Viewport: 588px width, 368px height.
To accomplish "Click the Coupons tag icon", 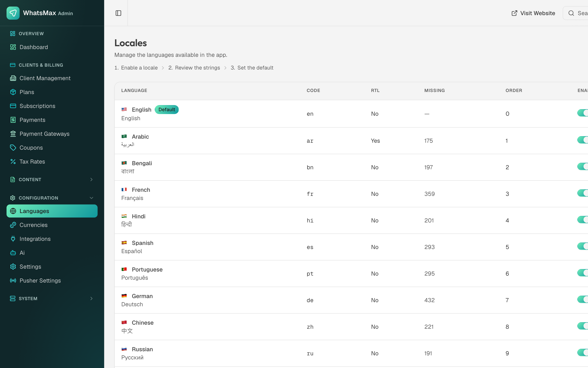I will 13,147.
